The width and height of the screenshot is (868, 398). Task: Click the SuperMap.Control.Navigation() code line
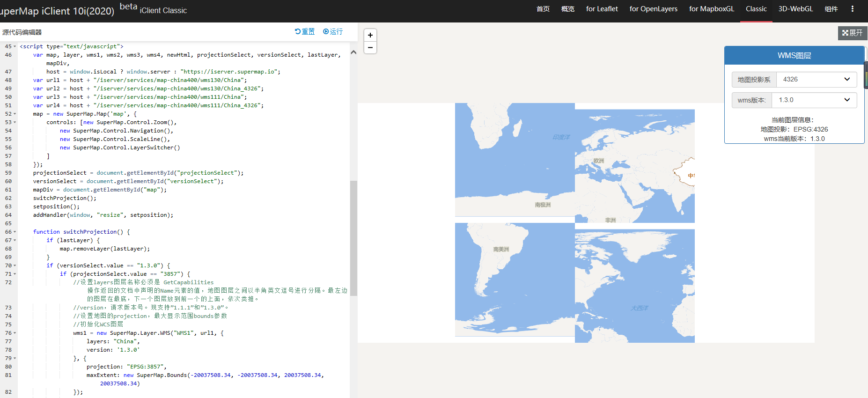[117, 131]
